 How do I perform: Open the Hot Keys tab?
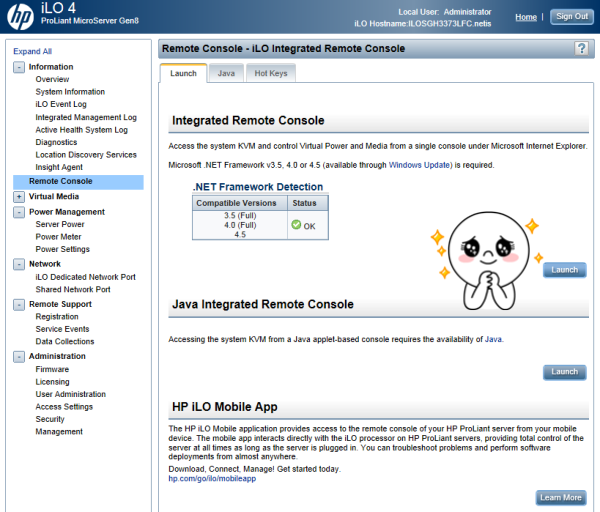pyautogui.click(x=271, y=73)
